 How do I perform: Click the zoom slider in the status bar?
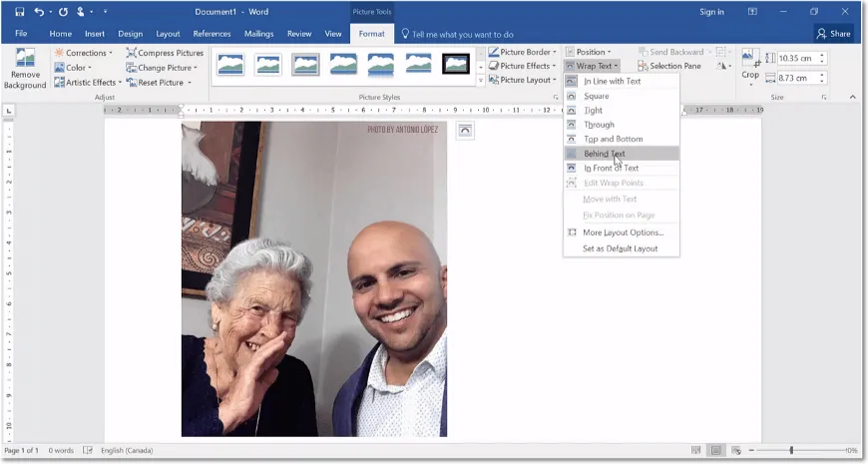[791, 450]
